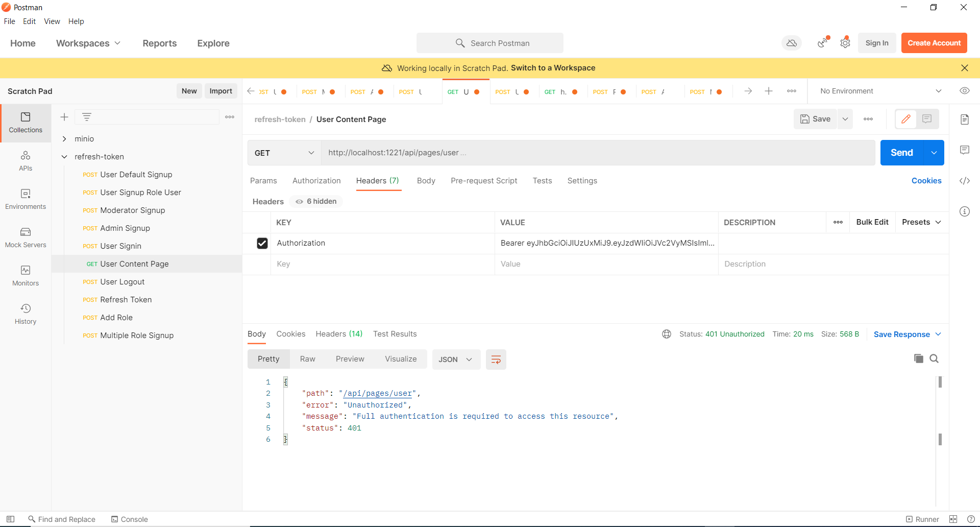Click the Search Postman box
The width and height of the screenshot is (980, 527).
pos(490,43)
